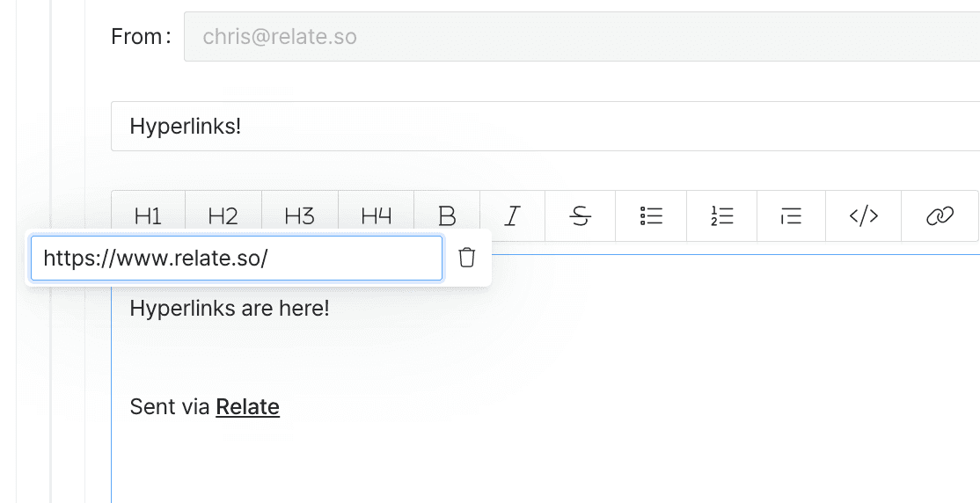
Task: Apply H2 heading formatting
Action: point(223,216)
